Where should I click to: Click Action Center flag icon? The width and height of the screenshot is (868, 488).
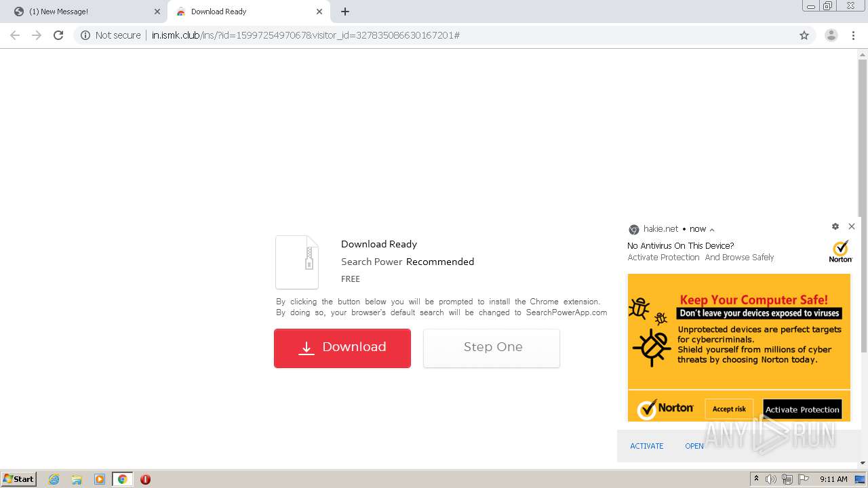803,479
